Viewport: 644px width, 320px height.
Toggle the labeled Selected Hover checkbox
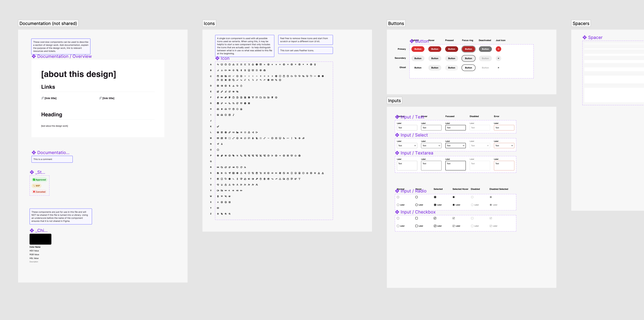click(x=456, y=226)
